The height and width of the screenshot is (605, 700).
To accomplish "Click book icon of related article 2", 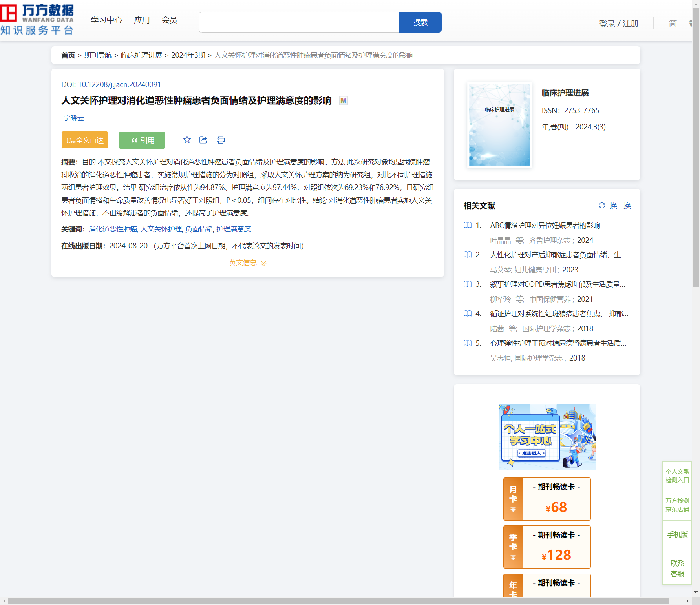I will tap(468, 255).
